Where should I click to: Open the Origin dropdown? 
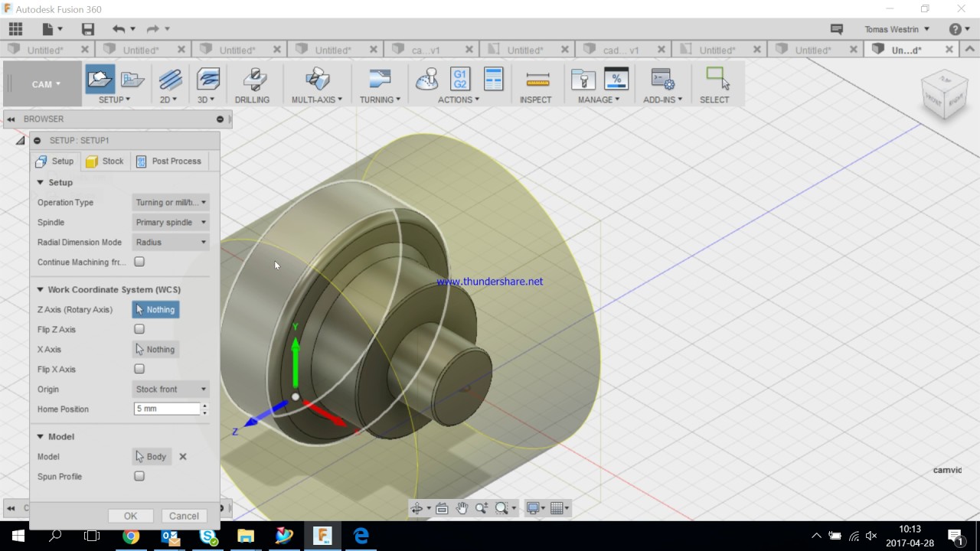(x=171, y=389)
